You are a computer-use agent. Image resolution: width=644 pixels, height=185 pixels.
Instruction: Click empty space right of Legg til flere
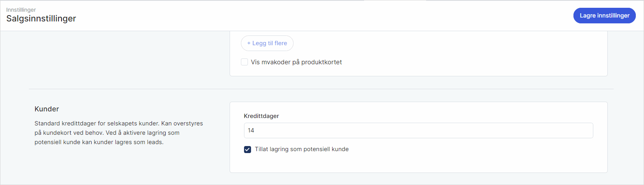429,43
